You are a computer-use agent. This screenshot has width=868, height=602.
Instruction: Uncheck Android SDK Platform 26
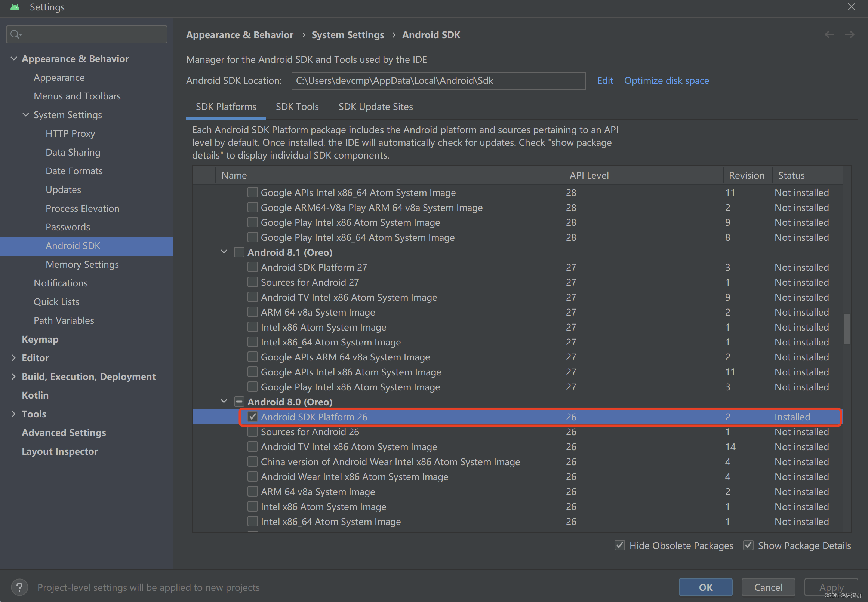252,417
